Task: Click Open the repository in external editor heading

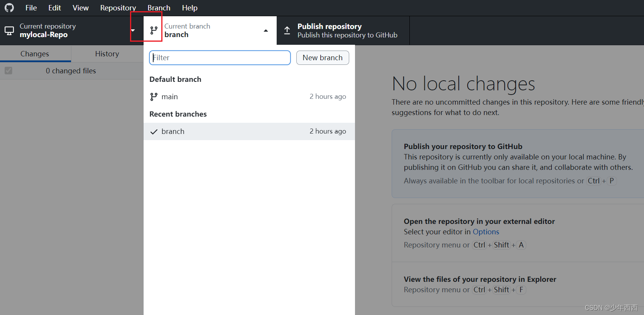Action: (479, 221)
